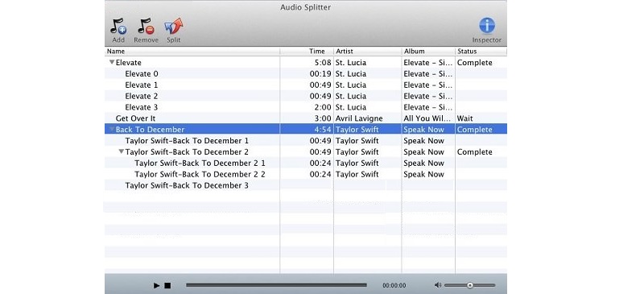
Task: Select Taylor Swift-Back To December 3
Action: click(306, 185)
